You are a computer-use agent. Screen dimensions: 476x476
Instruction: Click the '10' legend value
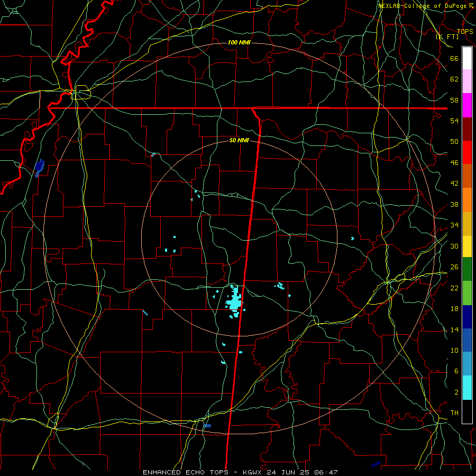click(454, 350)
